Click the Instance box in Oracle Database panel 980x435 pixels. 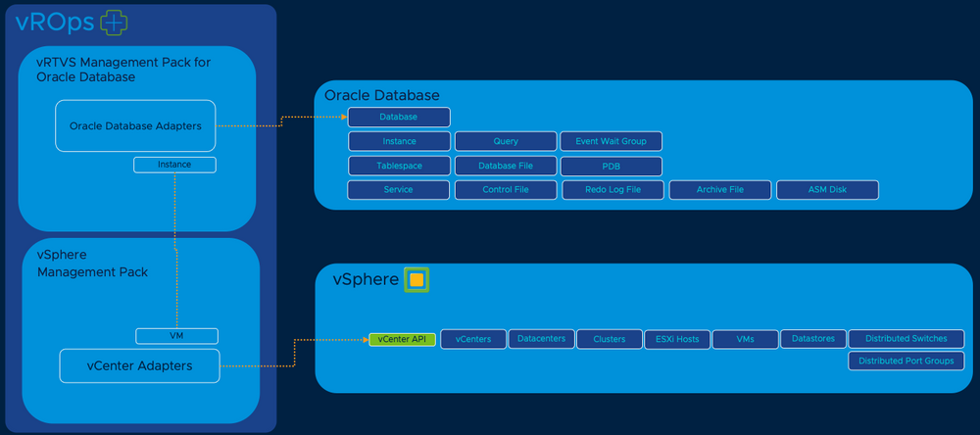pyautogui.click(x=399, y=141)
